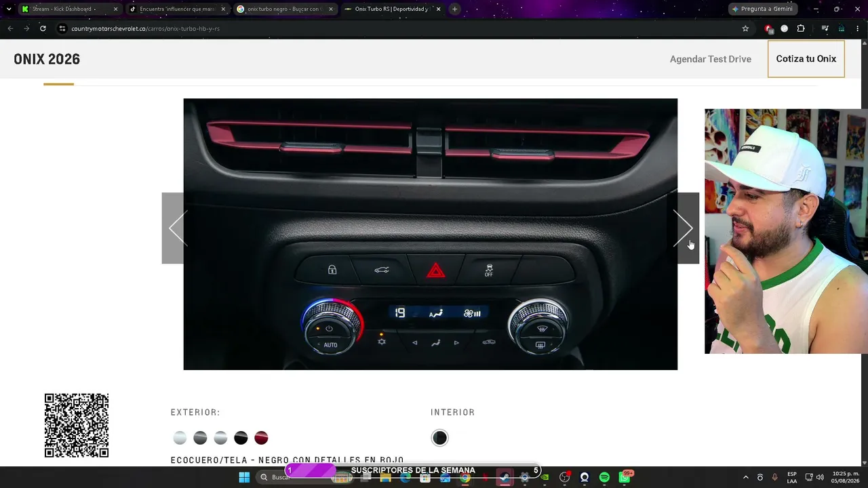Open Spotify from the taskbar
Viewport: 868px width, 488px height.
[604, 477]
